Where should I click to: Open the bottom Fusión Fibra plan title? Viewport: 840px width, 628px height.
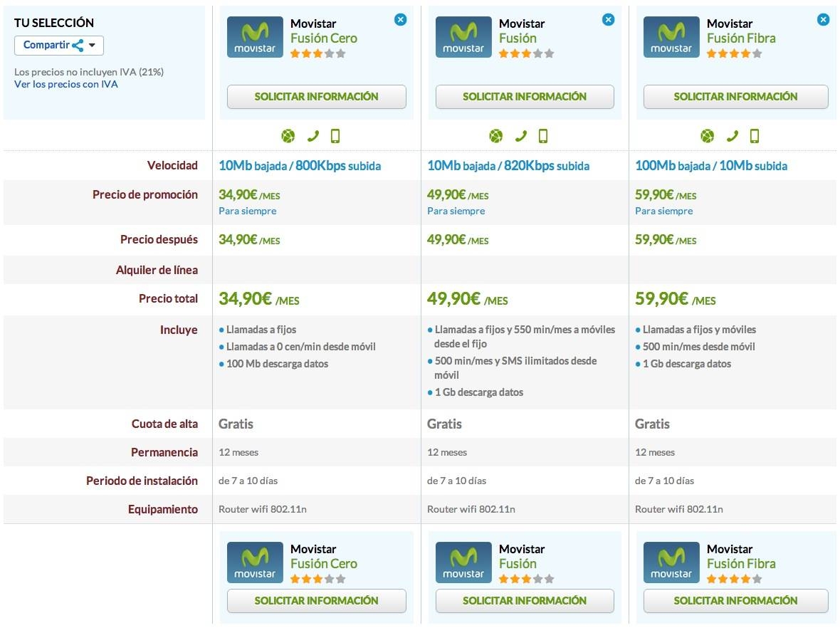point(741,564)
